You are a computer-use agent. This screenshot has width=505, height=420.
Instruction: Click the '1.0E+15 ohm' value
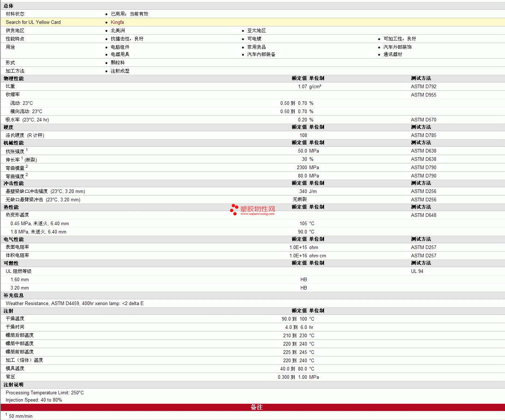pyautogui.click(x=304, y=247)
